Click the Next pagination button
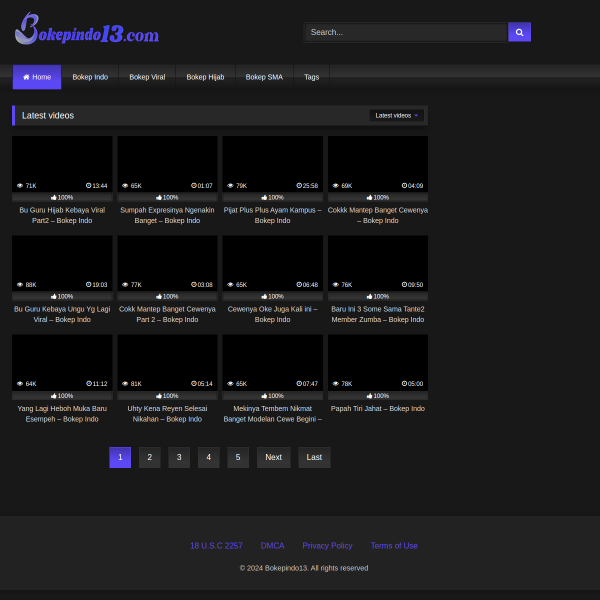The width and height of the screenshot is (600, 600). [274, 457]
